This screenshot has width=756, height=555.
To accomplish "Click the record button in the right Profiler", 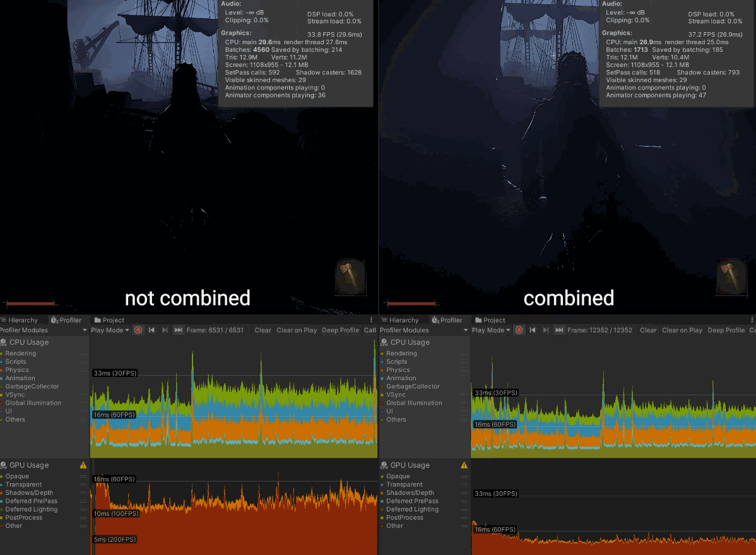I will (x=519, y=330).
